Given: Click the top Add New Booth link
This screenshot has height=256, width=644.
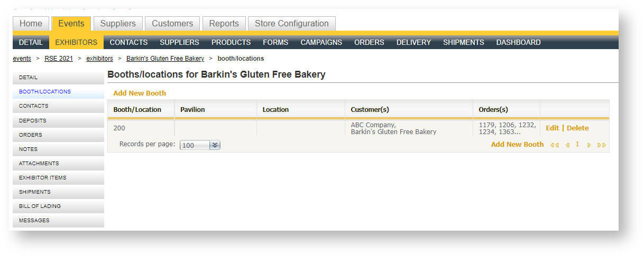Looking at the screenshot, I should [x=140, y=93].
